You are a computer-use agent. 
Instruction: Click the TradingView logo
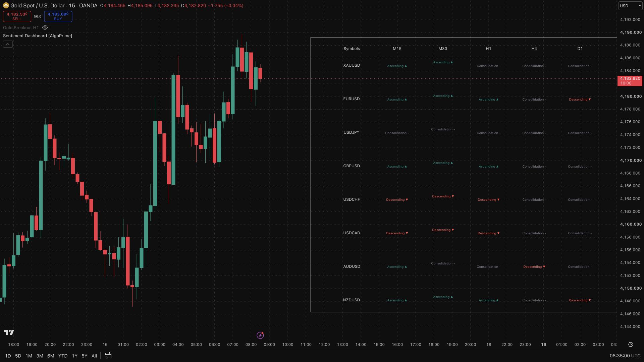[x=9, y=332]
